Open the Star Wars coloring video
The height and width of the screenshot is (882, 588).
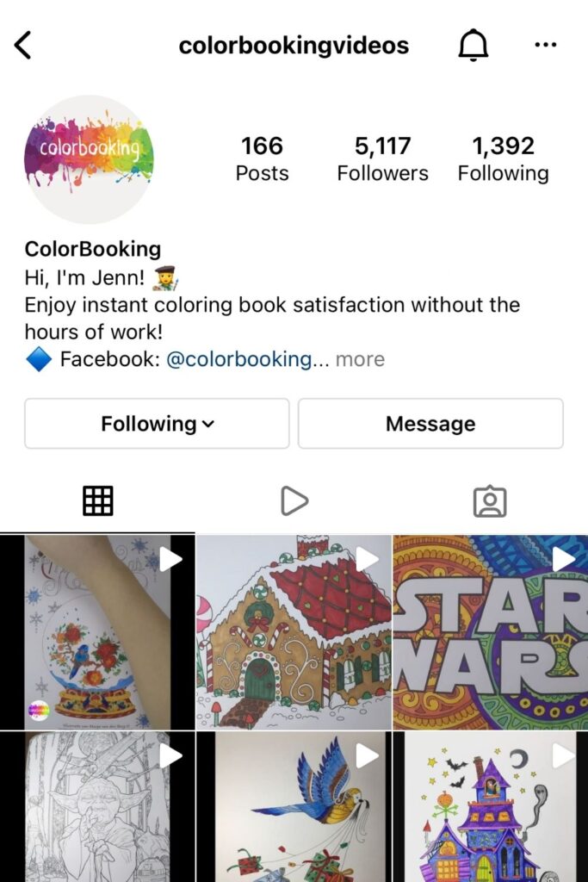[490, 632]
